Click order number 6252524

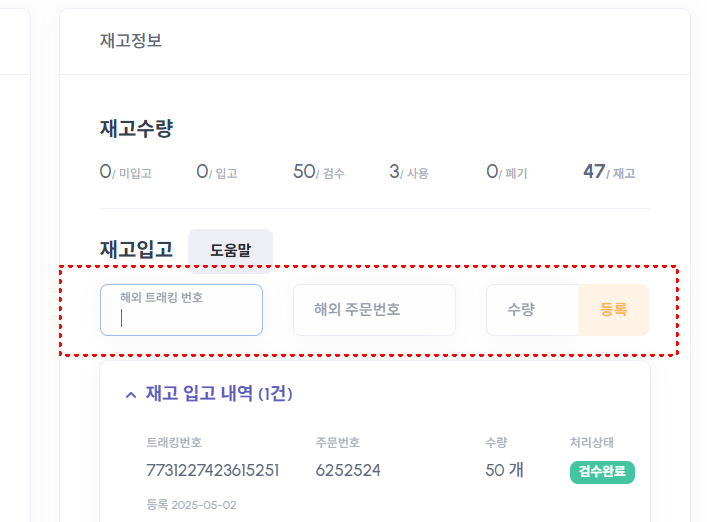pos(348,470)
